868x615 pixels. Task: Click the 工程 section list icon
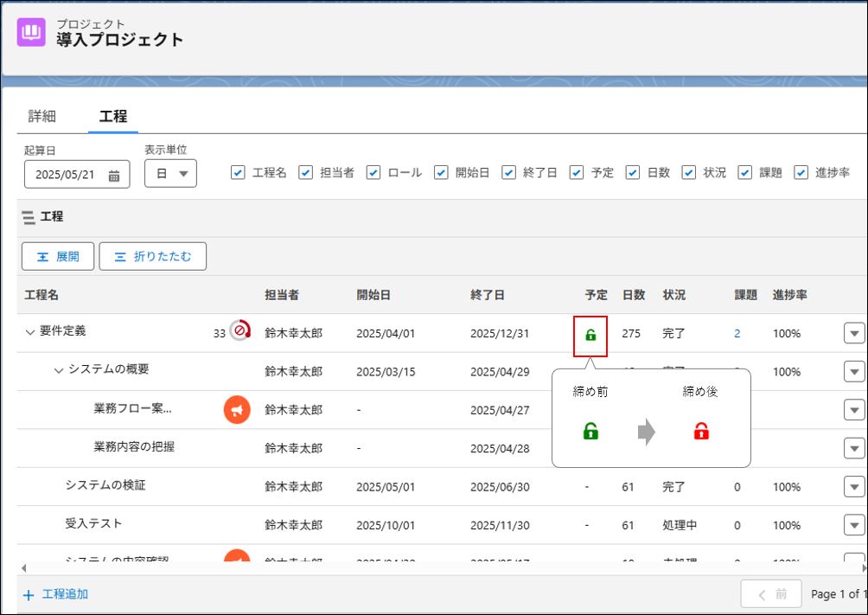(x=29, y=217)
